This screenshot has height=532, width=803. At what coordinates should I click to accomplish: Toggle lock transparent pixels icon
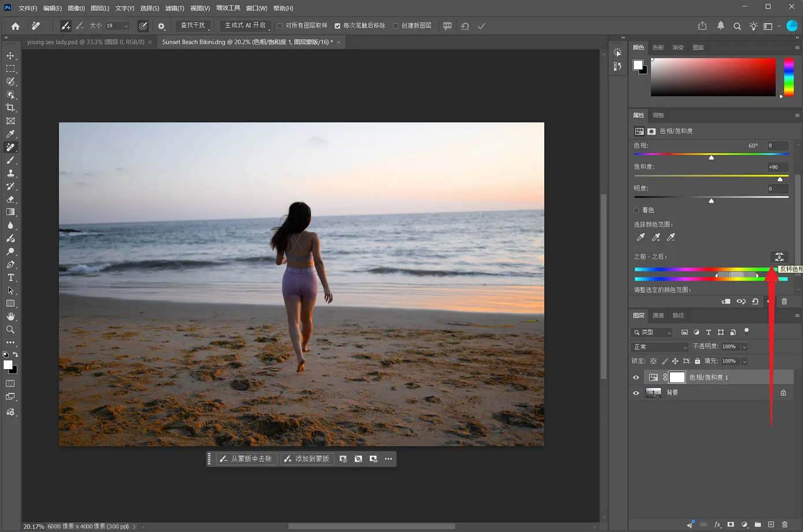pyautogui.click(x=653, y=361)
